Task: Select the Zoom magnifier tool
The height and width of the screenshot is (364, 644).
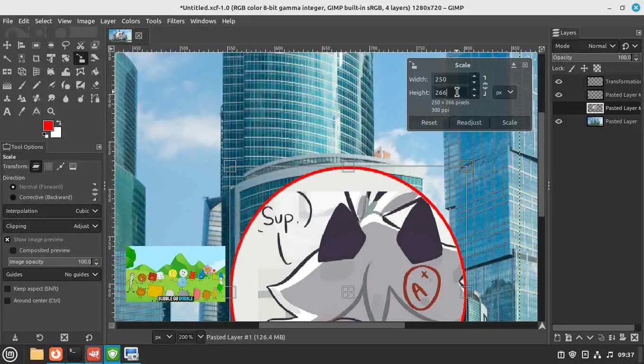Action: (51, 112)
